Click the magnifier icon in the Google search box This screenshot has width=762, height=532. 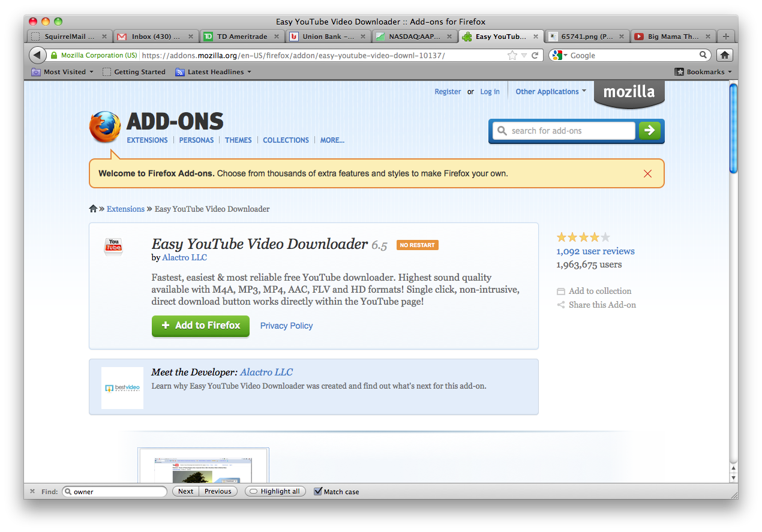703,55
